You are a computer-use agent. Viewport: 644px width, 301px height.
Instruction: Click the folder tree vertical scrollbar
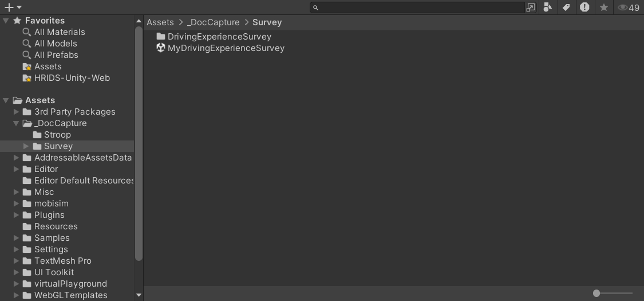[x=139, y=144]
